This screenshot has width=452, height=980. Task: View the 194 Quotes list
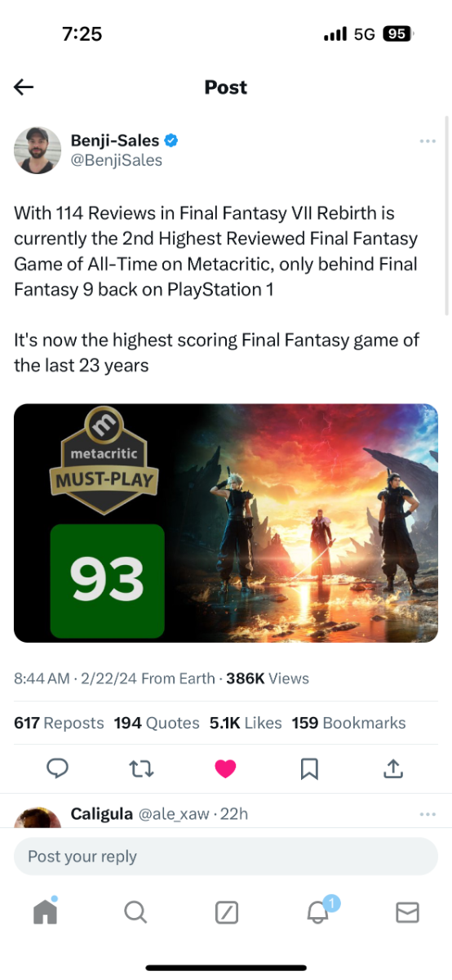point(157,723)
